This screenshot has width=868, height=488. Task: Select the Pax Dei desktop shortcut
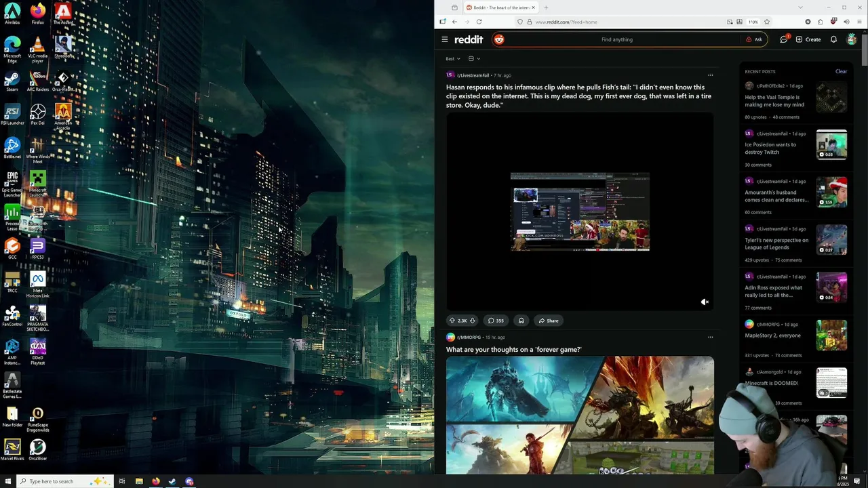[x=38, y=114]
